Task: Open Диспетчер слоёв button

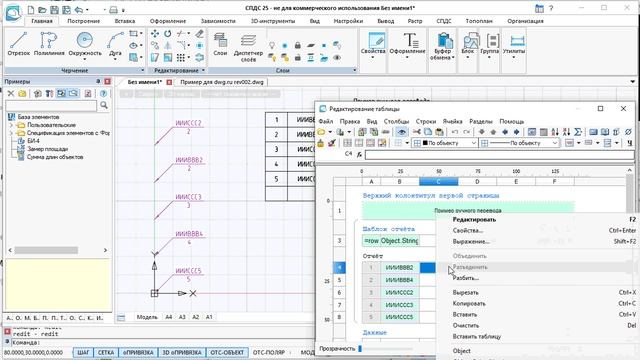Action: [x=248, y=48]
